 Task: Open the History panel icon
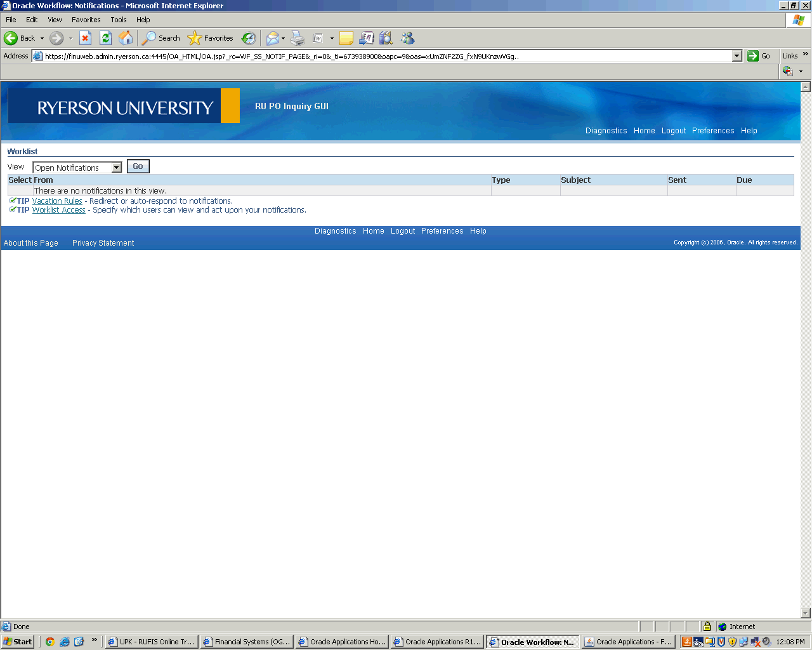[x=249, y=38]
